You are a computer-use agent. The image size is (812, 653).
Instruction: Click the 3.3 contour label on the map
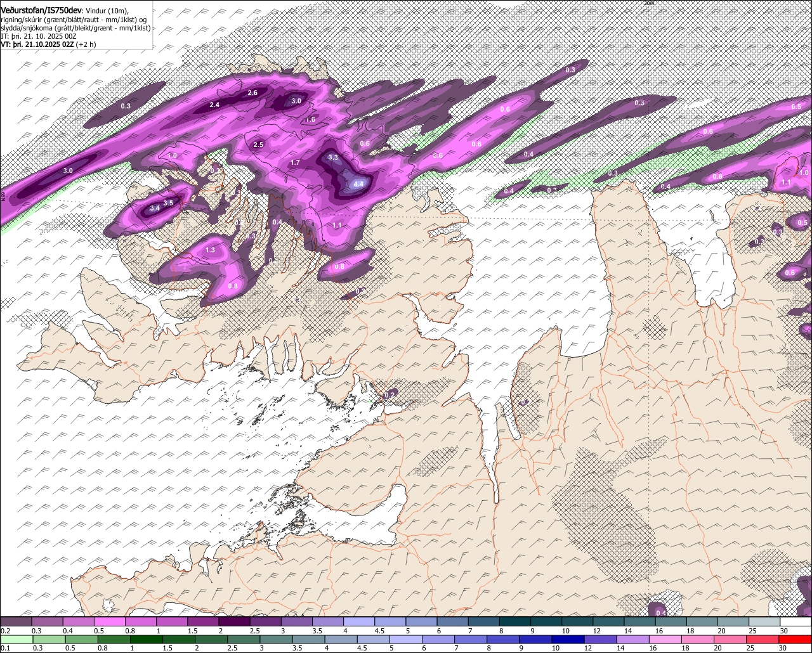(x=333, y=157)
